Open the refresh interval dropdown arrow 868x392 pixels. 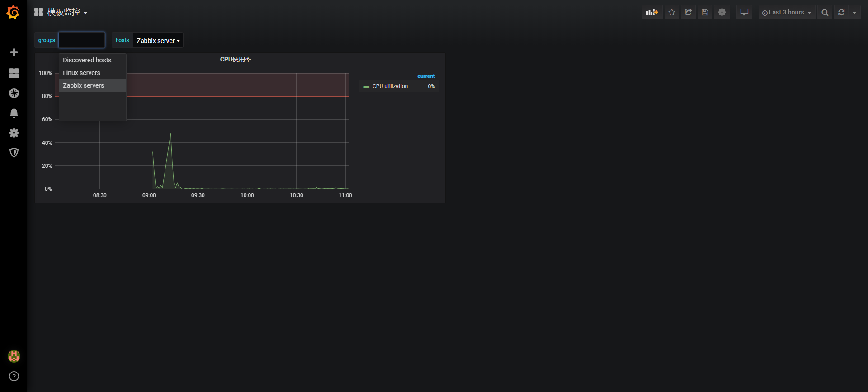click(x=854, y=13)
